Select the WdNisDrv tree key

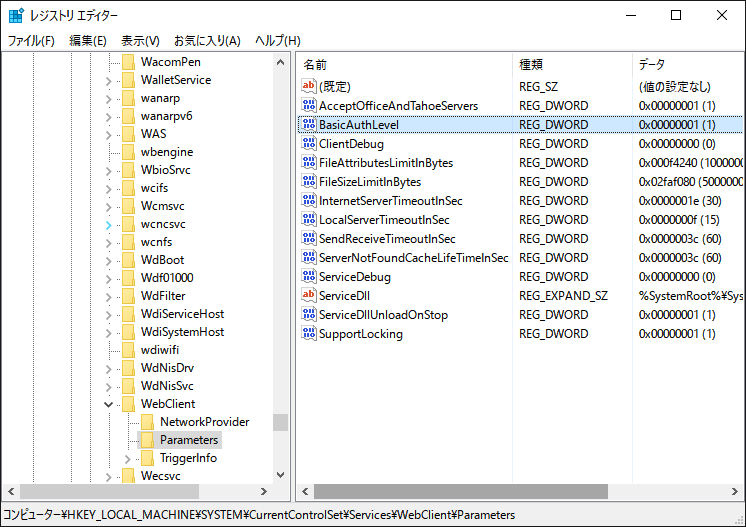coord(167,368)
